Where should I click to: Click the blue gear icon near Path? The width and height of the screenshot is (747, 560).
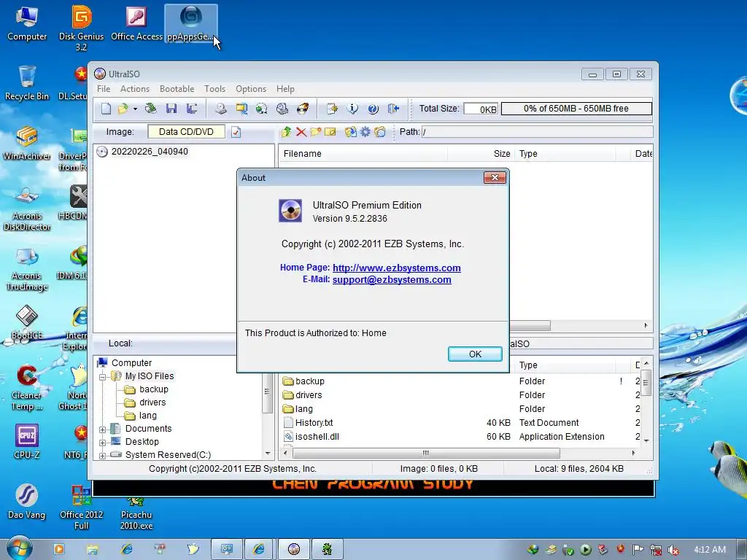point(365,132)
